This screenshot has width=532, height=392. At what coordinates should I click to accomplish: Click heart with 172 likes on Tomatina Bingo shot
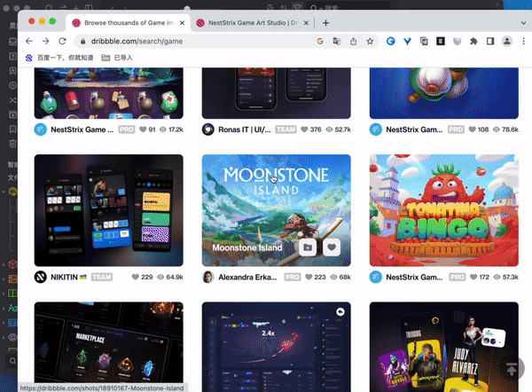tap(473, 277)
